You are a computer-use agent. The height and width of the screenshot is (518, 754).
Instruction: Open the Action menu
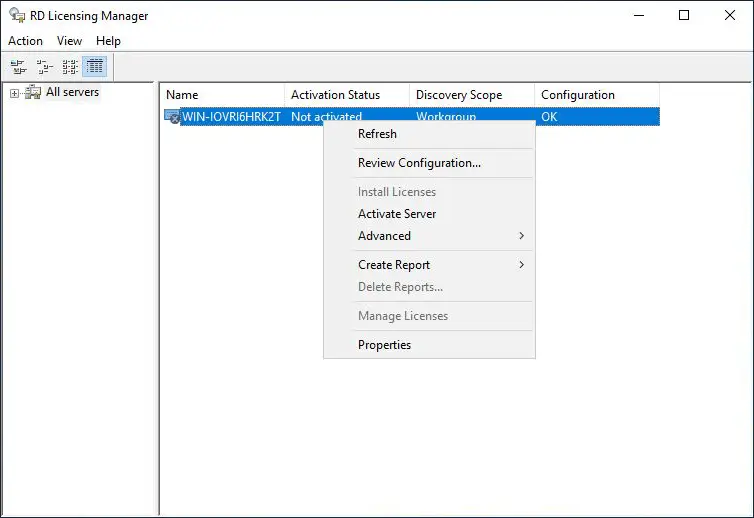tap(25, 41)
